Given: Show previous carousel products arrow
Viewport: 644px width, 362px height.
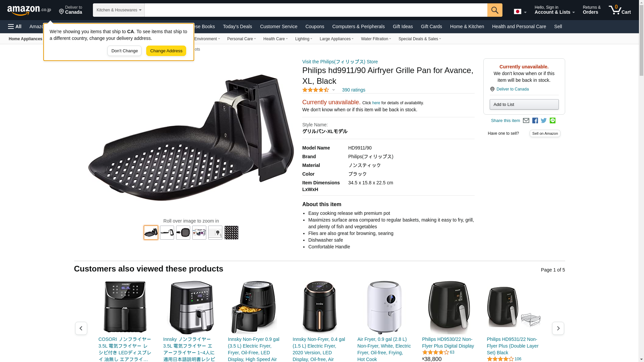Looking at the screenshot, I should pos(81,328).
